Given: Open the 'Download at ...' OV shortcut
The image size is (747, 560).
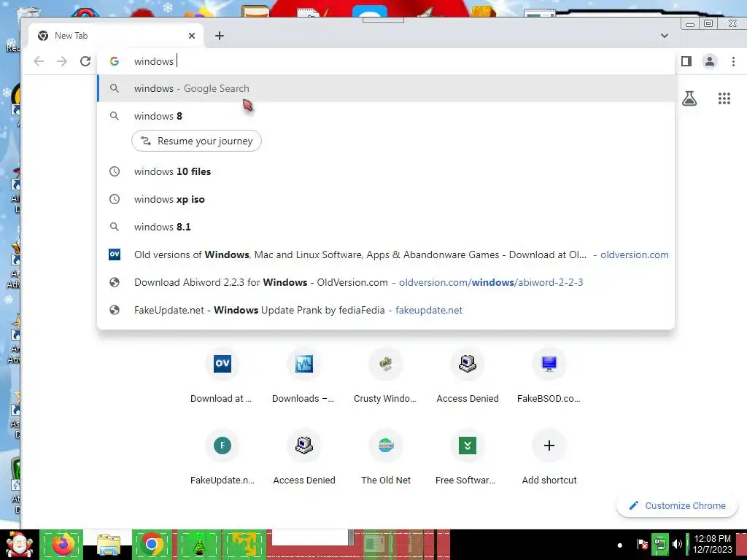Looking at the screenshot, I should click(222, 376).
